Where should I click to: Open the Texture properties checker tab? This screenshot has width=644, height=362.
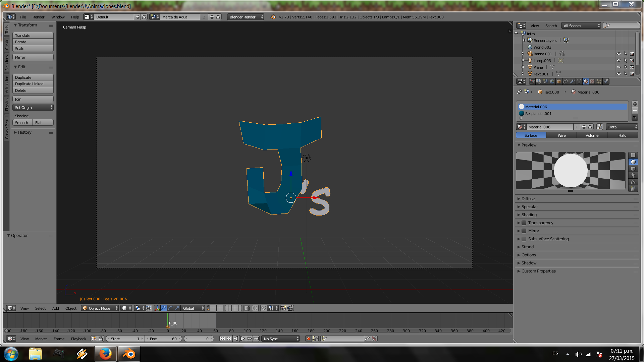pos(592,81)
